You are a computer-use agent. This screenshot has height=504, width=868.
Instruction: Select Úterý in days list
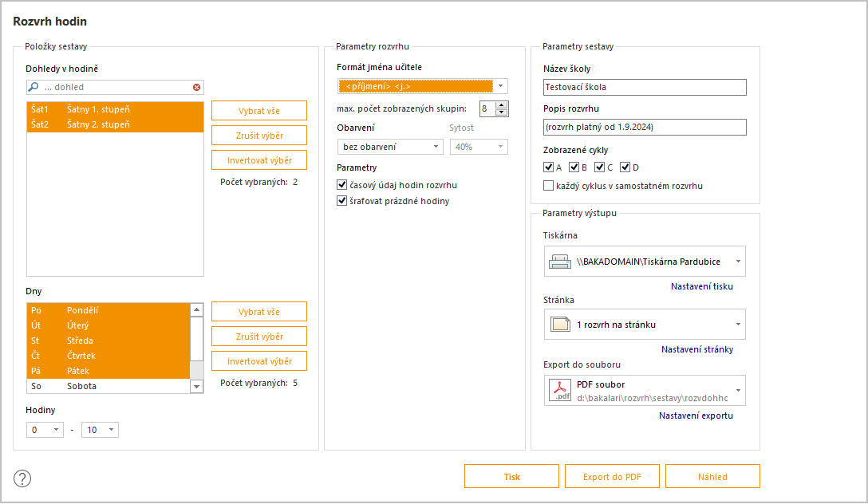[x=108, y=325]
